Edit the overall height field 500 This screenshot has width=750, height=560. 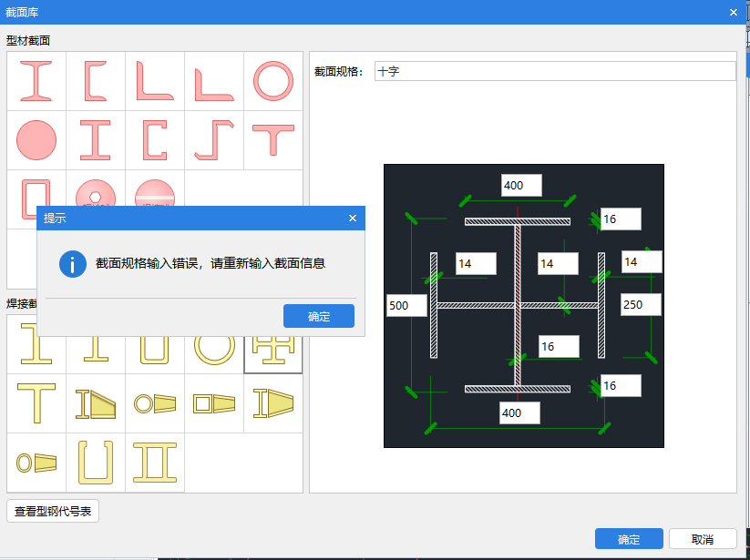[x=406, y=305]
